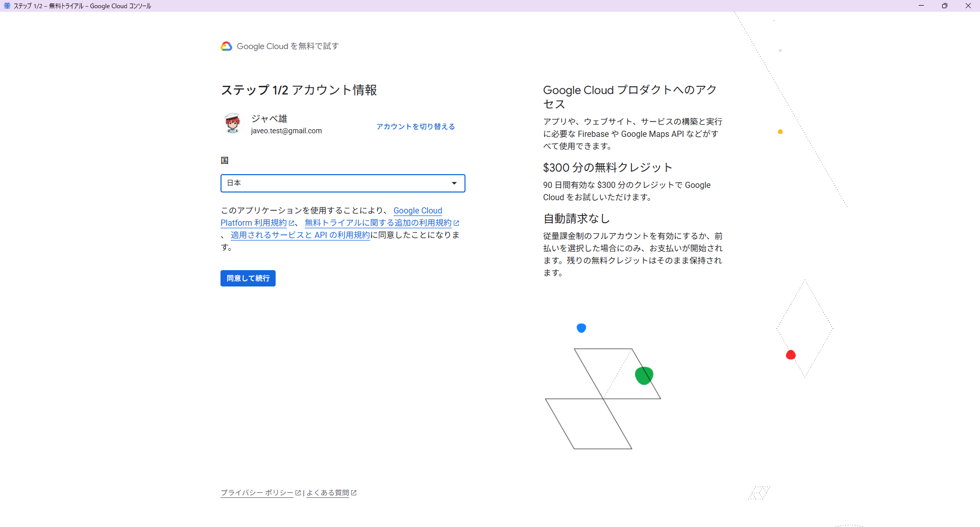
Task: Click the Google Cloud logo icon
Action: coord(226,46)
